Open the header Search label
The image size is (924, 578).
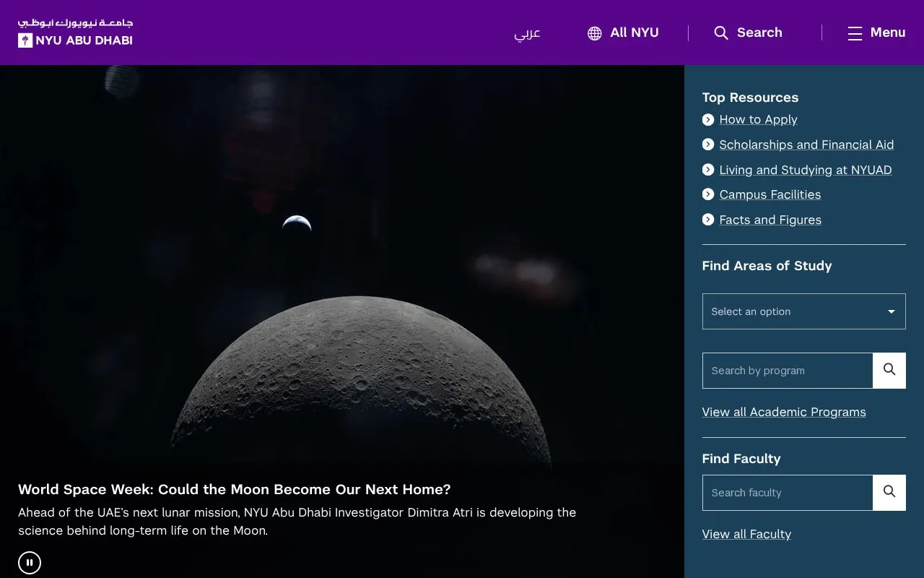(759, 33)
